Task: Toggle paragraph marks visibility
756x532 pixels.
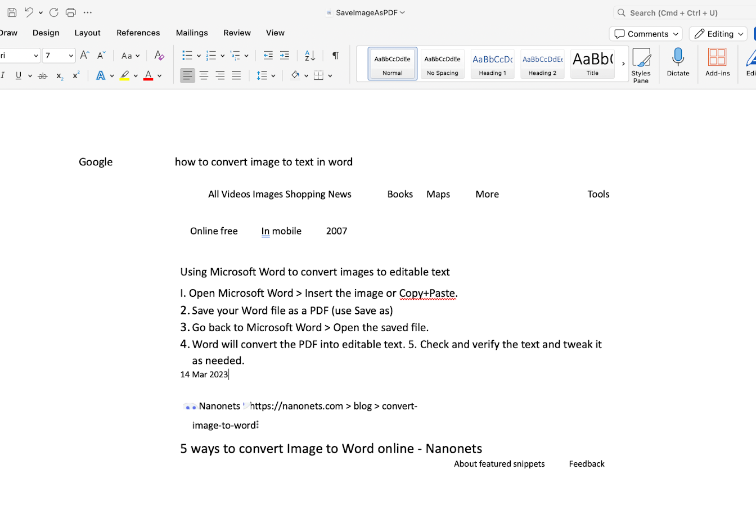Action: click(335, 56)
